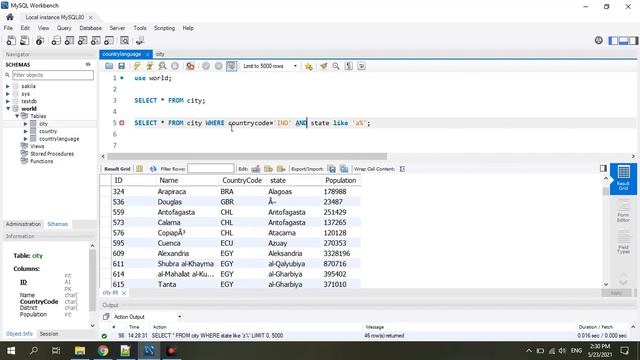Click the horizontal scrollbar of the SQL editor
The height and width of the screenshot is (360, 640).
click(x=247, y=156)
